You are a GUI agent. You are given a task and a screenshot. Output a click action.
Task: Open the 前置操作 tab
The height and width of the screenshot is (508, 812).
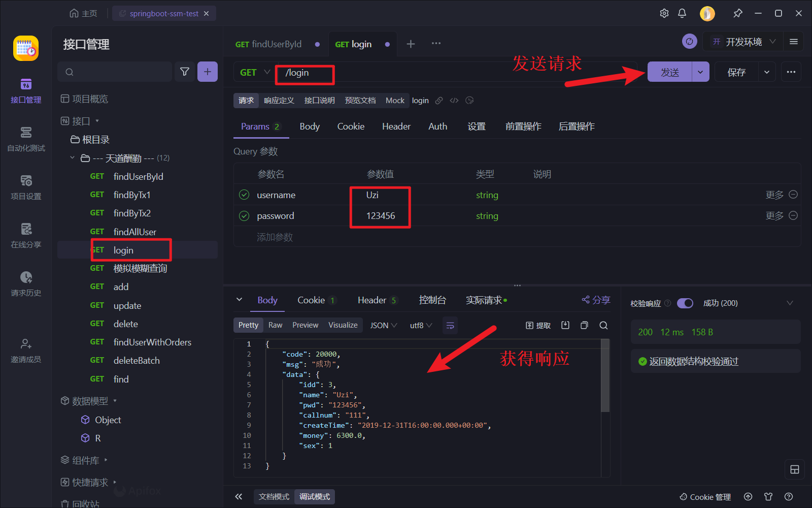pyautogui.click(x=523, y=126)
